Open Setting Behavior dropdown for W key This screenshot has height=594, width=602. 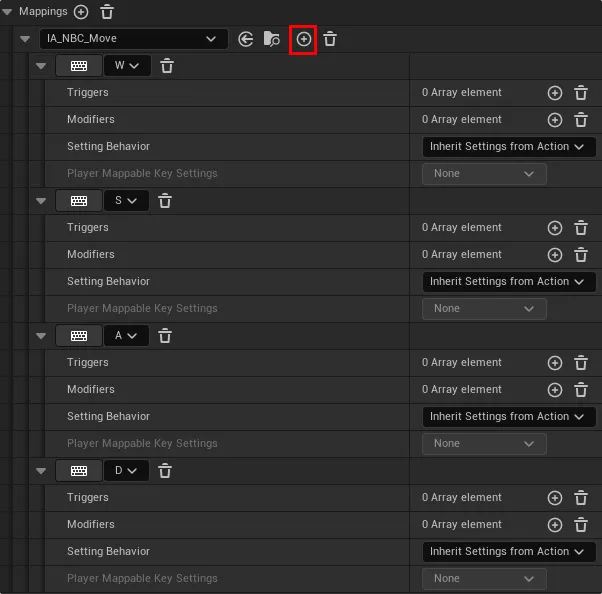coord(509,147)
